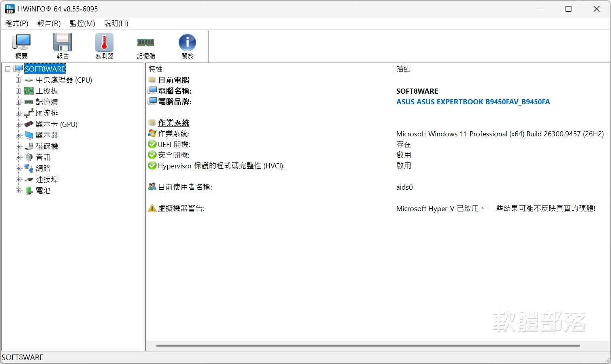Expand the 中央處理器 (CPU) tree node
611x364 pixels.
(x=18, y=80)
